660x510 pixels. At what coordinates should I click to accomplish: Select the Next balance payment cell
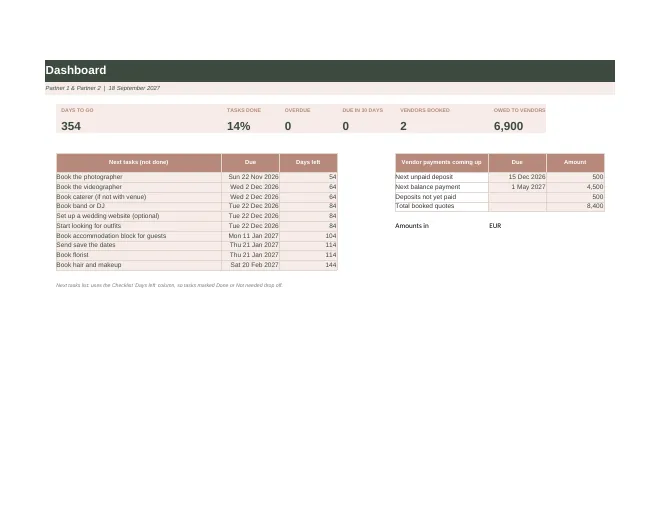(x=442, y=187)
